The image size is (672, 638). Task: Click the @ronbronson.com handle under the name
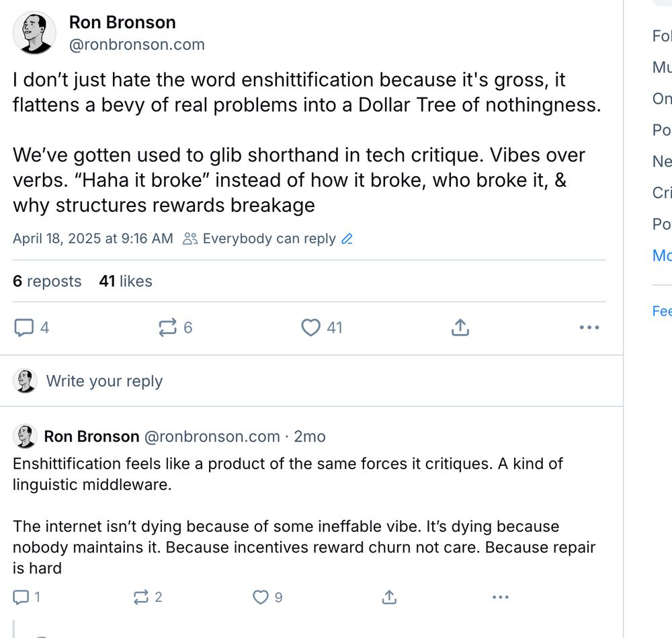pos(136,44)
